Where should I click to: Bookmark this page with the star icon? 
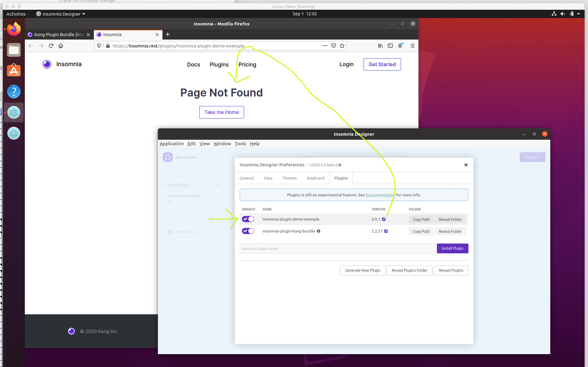coord(342,46)
